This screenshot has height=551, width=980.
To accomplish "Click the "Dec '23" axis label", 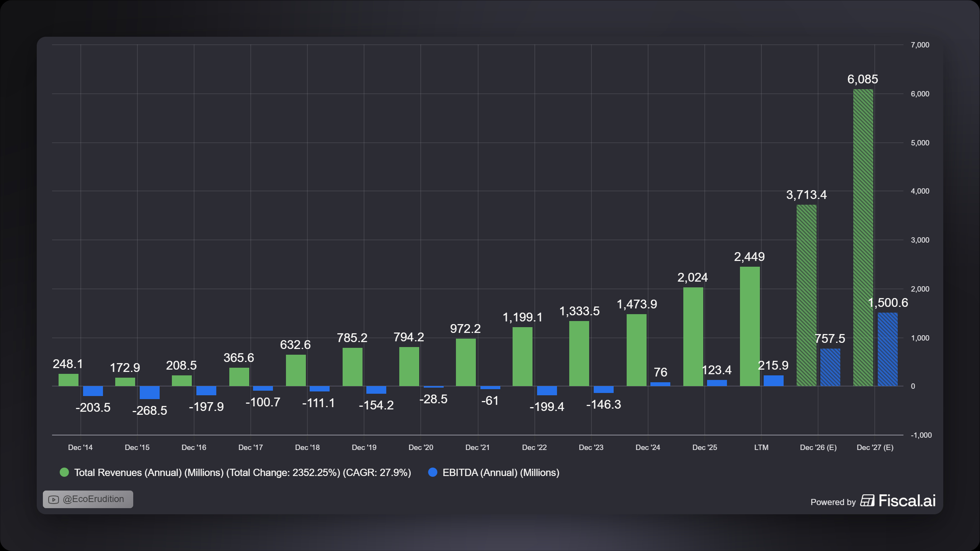I will (x=591, y=447).
